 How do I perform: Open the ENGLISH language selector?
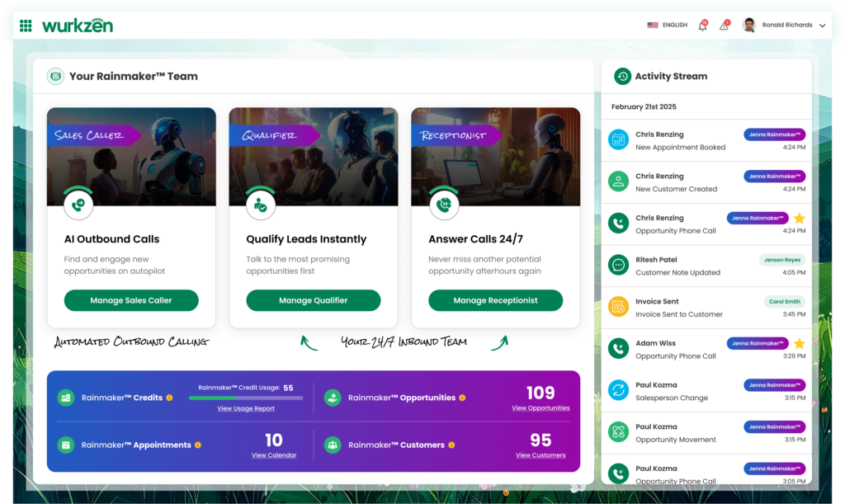point(667,25)
